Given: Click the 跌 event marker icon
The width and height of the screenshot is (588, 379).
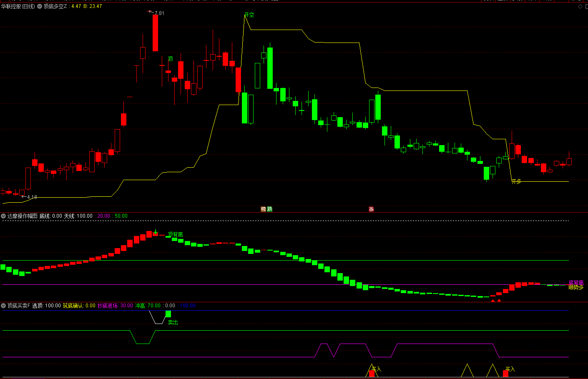Looking at the screenshot, I should [x=269, y=209].
